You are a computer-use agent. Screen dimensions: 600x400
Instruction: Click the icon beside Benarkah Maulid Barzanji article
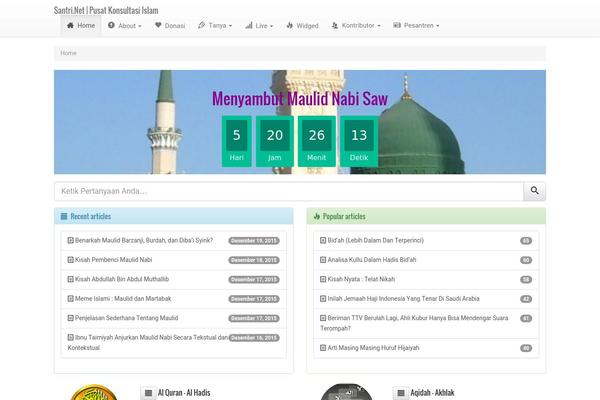tap(70, 240)
